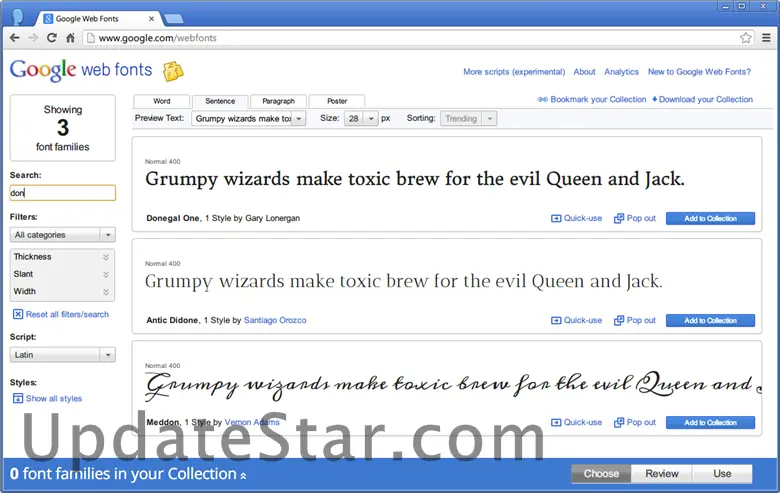Open More scripts (experimental) link
The image size is (780, 493).
point(514,72)
